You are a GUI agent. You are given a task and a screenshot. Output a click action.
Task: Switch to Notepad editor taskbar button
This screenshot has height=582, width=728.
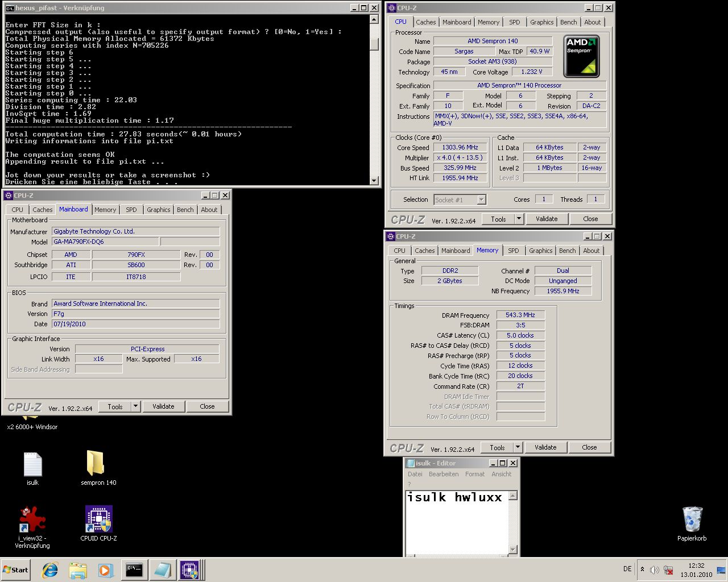coord(162,570)
